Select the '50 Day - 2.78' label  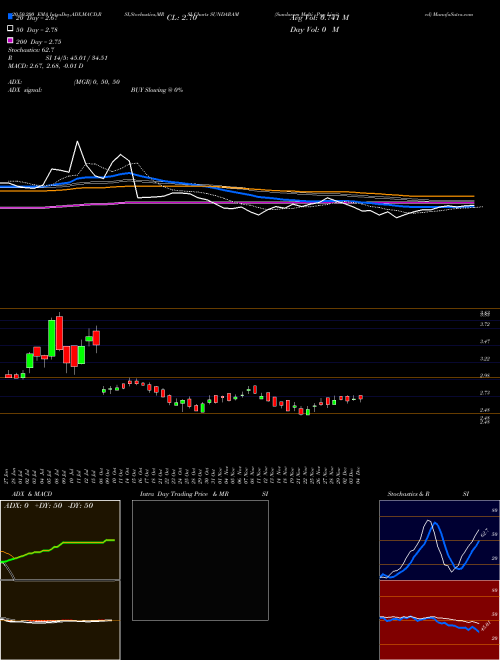36,29
